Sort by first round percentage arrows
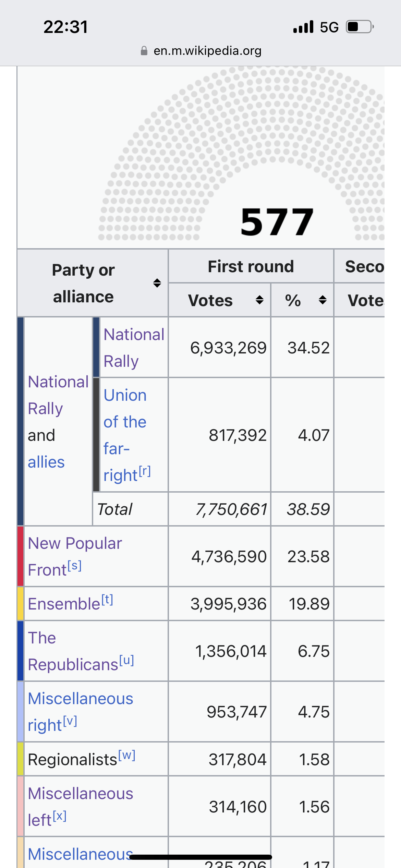This screenshot has height=868, width=401. [322, 300]
